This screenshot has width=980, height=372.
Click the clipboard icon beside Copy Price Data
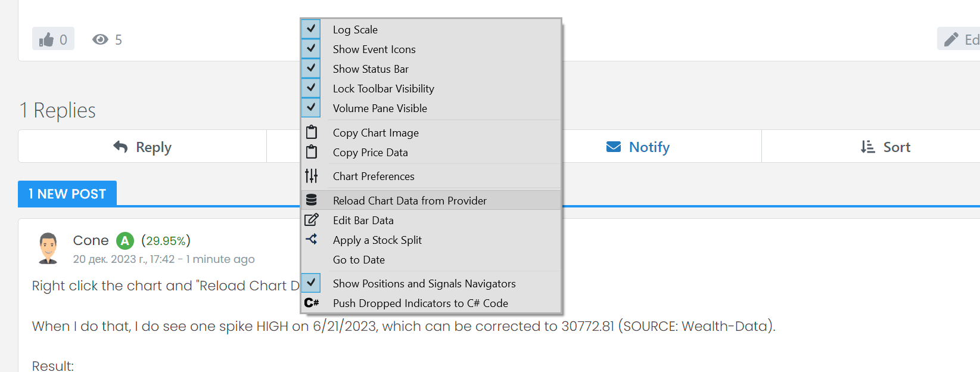312,152
